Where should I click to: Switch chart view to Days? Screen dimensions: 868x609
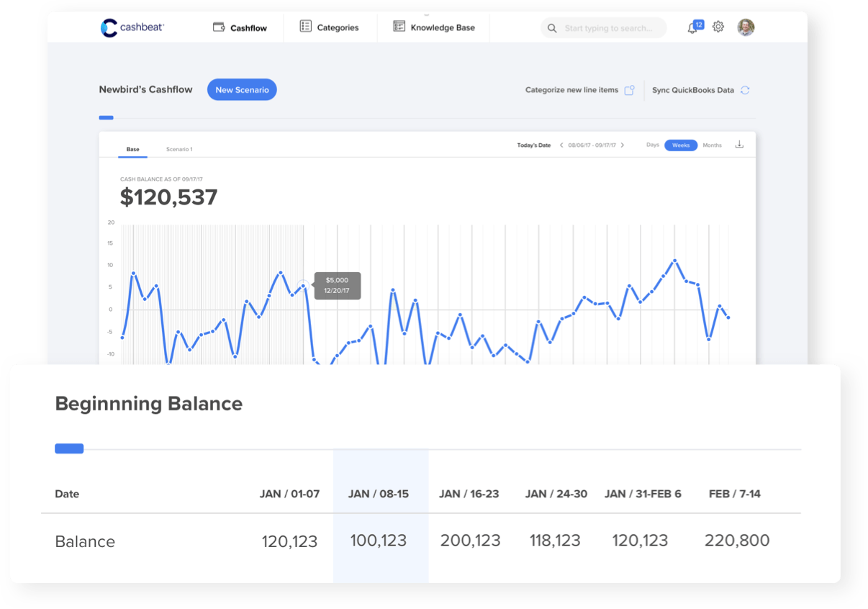tap(652, 145)
